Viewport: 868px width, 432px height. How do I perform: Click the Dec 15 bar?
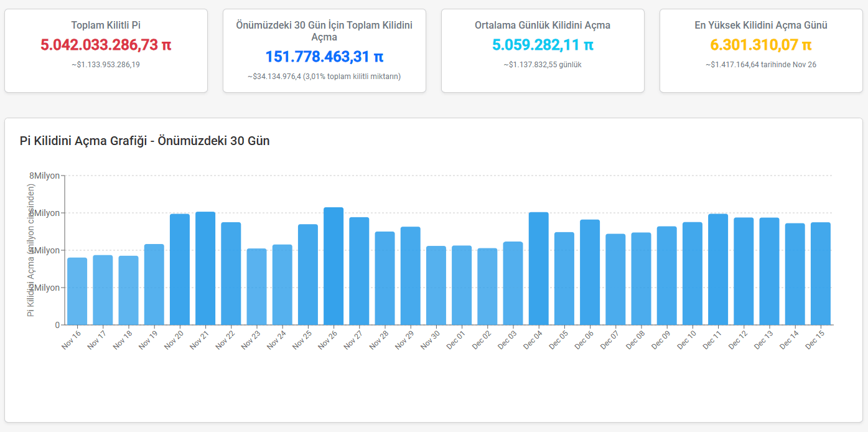pos(821,274)
